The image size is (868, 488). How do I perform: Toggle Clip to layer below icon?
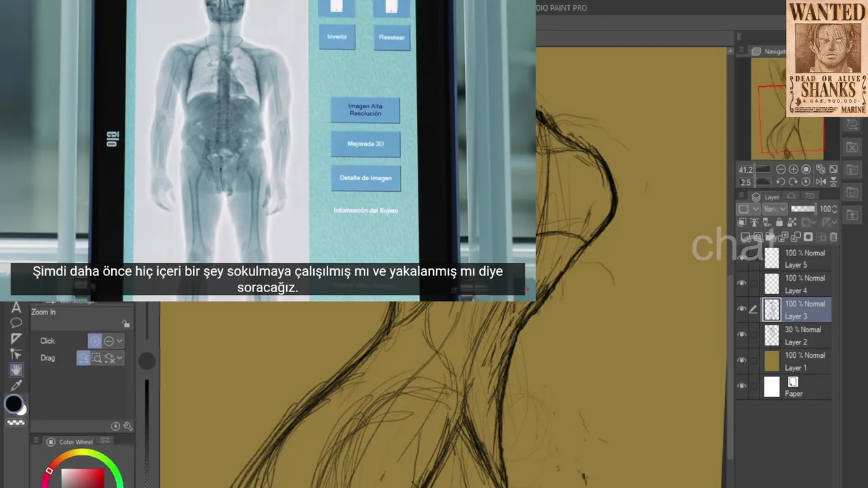742,222
